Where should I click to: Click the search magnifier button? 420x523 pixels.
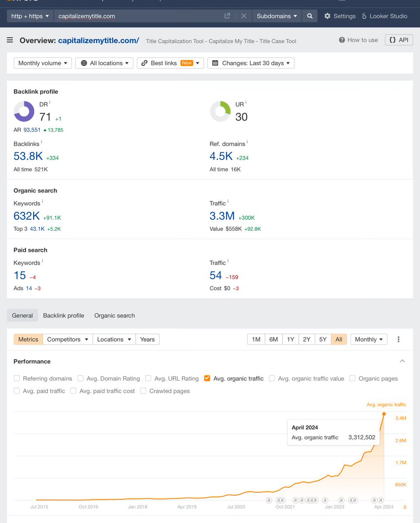(310, 16)
